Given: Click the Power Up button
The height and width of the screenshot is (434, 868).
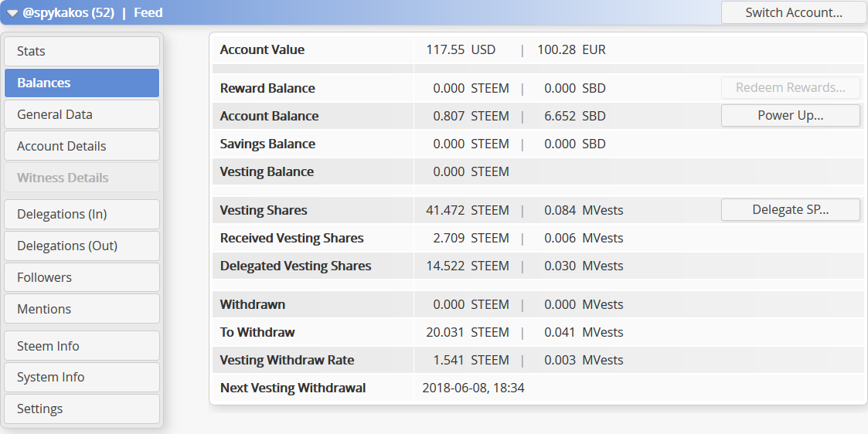Looking at the screenshot, I should (791, 116).
